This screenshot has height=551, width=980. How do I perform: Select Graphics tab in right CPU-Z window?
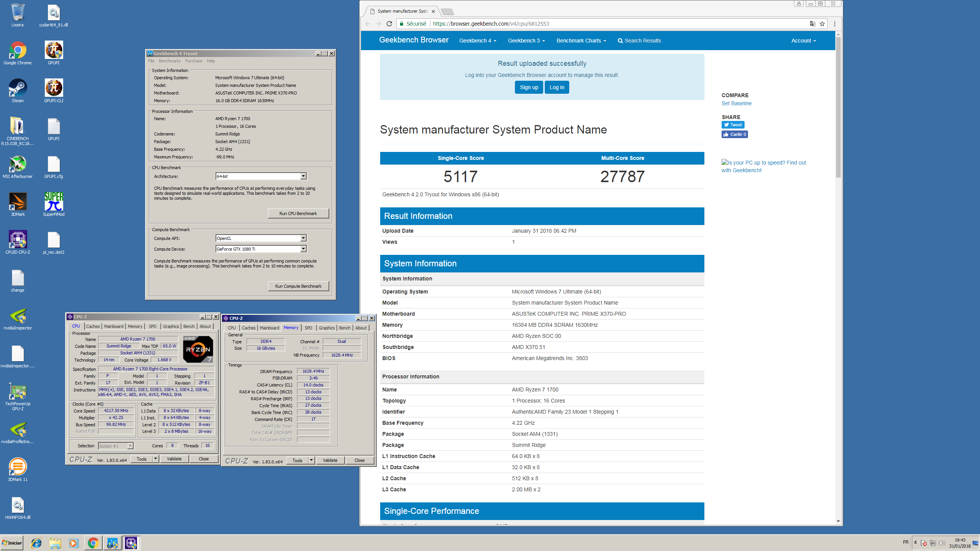click(327, 328)
